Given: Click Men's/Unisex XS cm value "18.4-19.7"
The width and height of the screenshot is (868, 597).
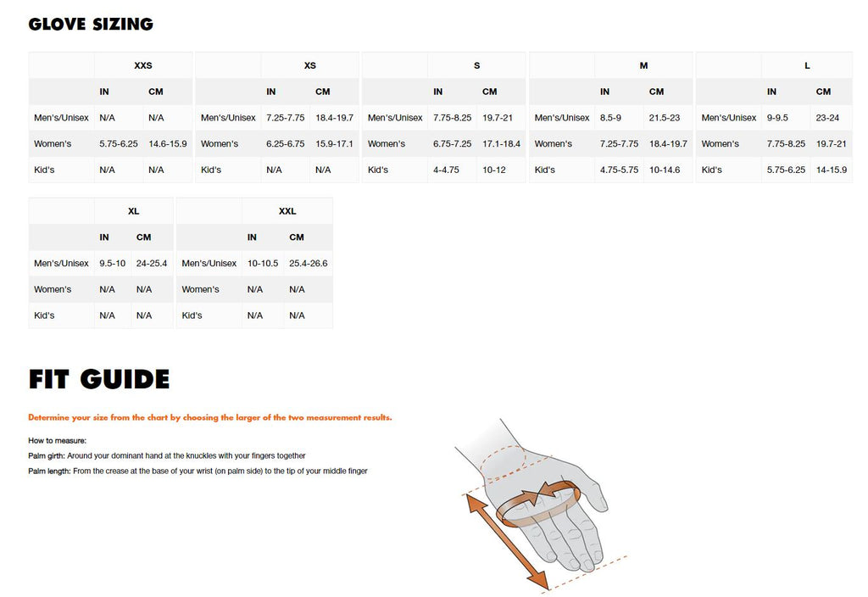Looking at the screenshot, I should [334, 118].
